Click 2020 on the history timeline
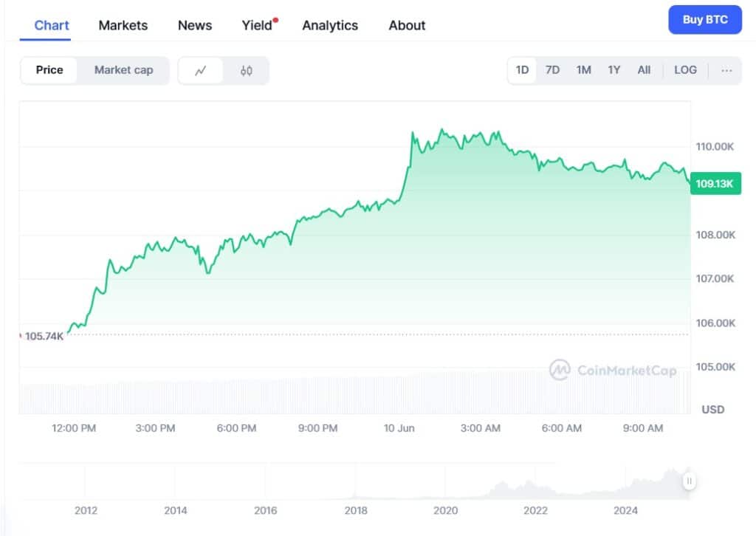Image resolution: width=756 pixels, height=536 pixels. (445, 510)
